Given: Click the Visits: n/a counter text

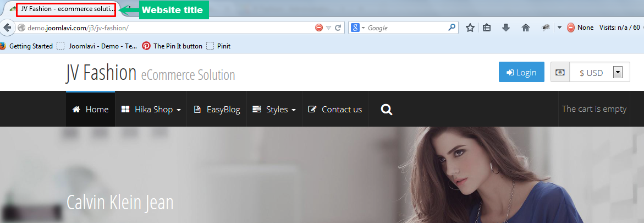Looking at the screenshot, I should (x=619, y=28).
